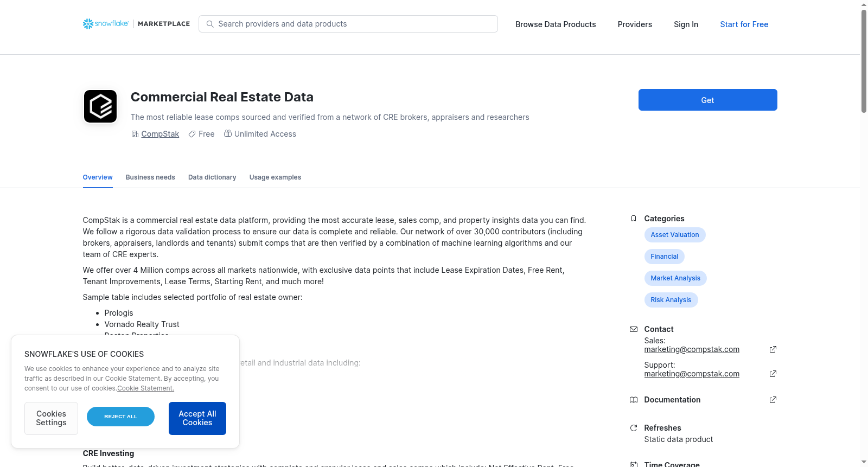868x467 pixels.
Task: Open the Sales email external link icon
Action: pos(773,349)
